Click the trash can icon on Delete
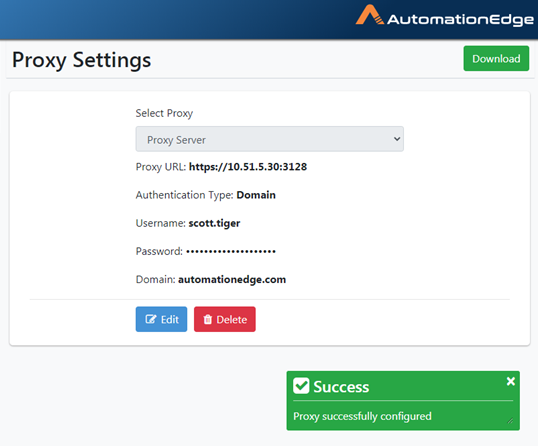538x446 pixels. point(208,319)
